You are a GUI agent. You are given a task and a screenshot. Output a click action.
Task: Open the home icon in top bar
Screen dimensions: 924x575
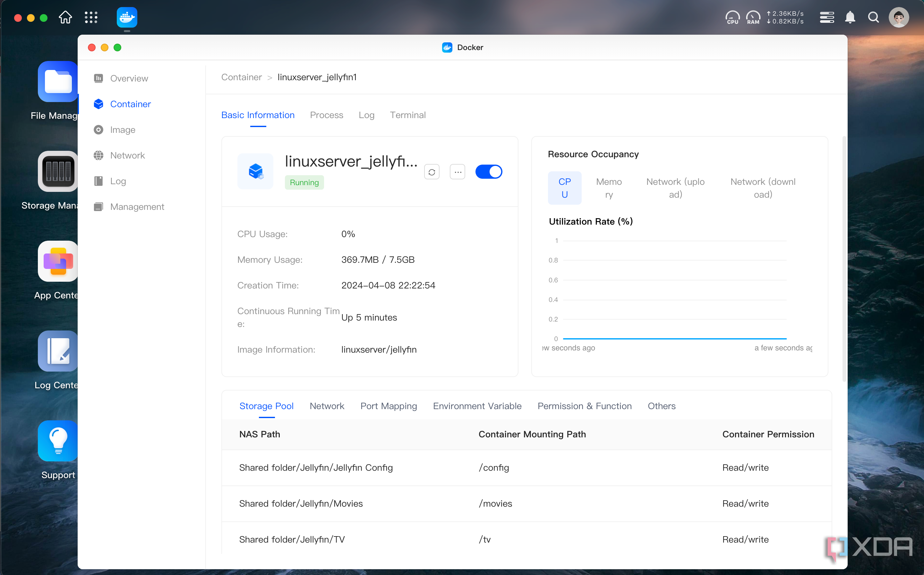(x=65, y=17)
